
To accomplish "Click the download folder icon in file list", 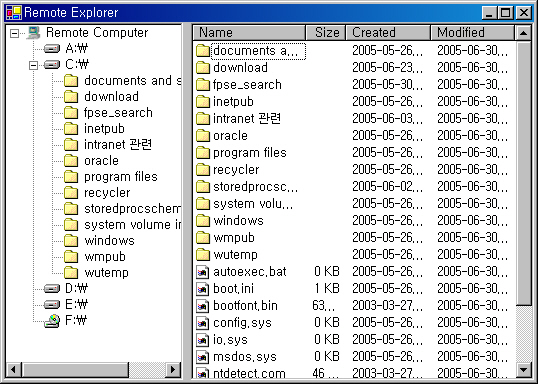I will click(x=203, y=68).
